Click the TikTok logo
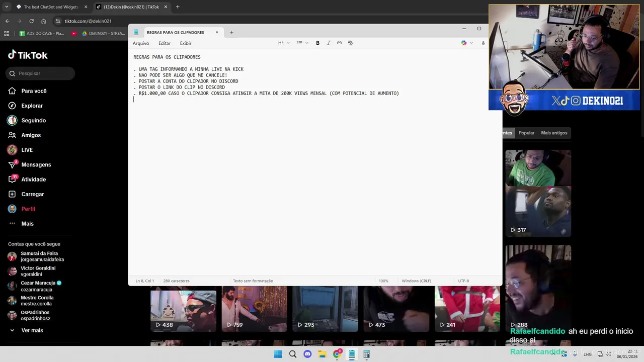Image resolution: width=644 pixels, height=362 pixels. [x=28, y=55]
